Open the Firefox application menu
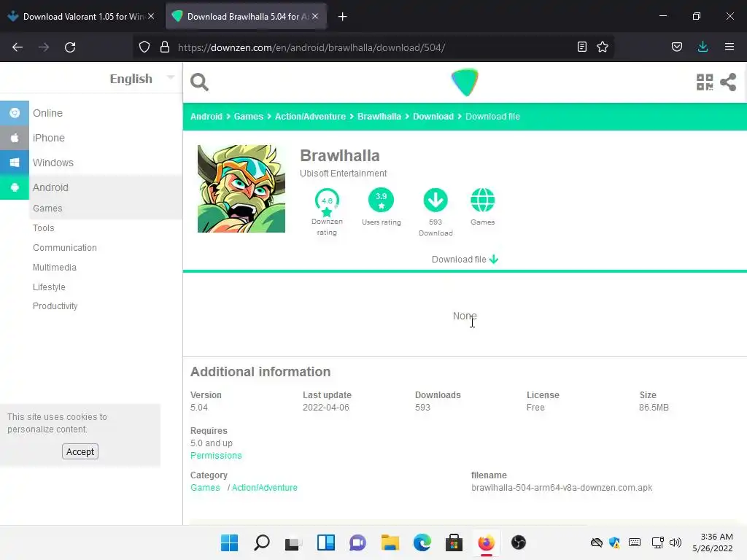Viewport: 747px width, 560px height. coord(729,47)
